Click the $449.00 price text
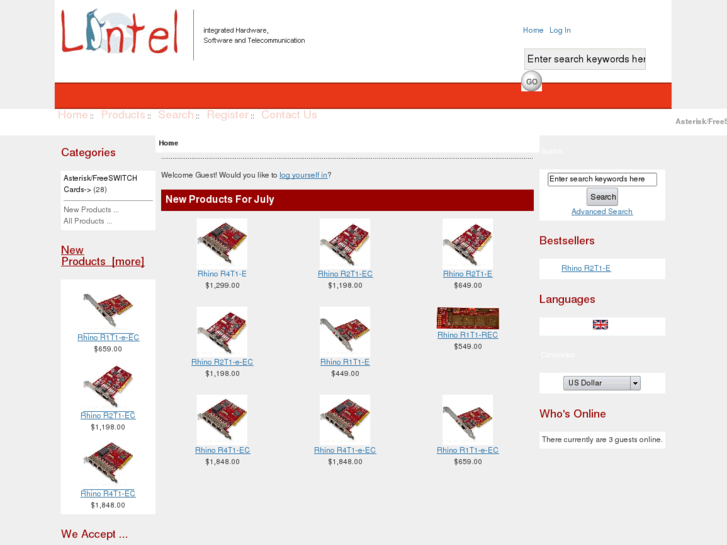Screen dimensions: 727x545 click(345, 373)
